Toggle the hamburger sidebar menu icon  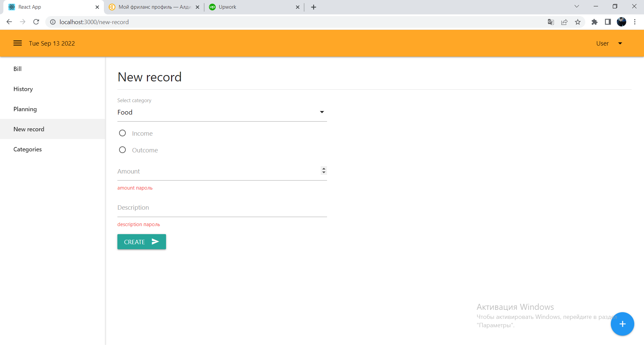pos(17,43)
